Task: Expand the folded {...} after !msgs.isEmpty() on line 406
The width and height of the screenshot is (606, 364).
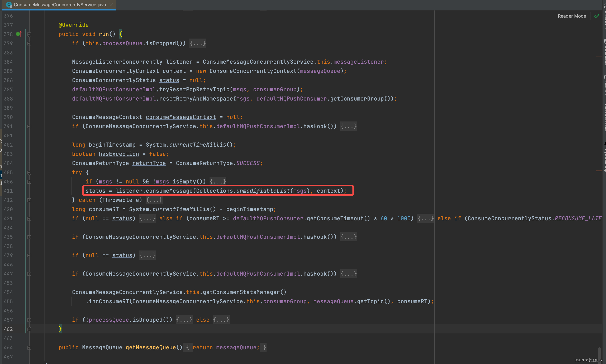Action: (x=218, y=182)
